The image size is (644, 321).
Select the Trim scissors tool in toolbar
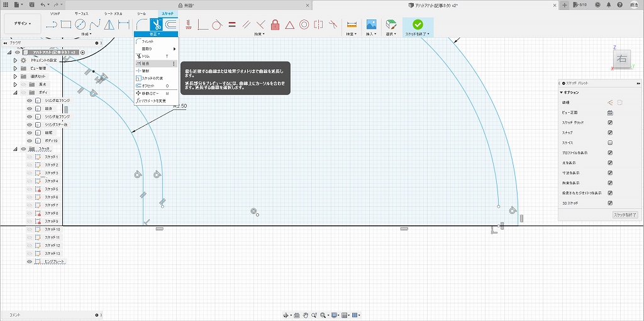(x=155, y=25)
